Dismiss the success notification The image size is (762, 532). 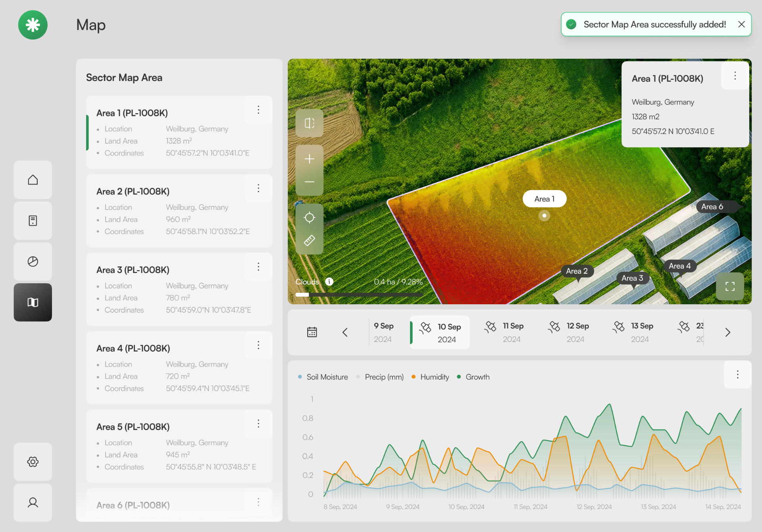tap(741, 24)
